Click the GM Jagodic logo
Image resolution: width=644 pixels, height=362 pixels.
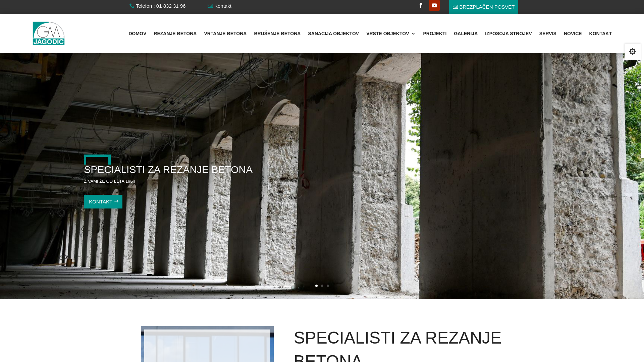[x=49, y=34]
